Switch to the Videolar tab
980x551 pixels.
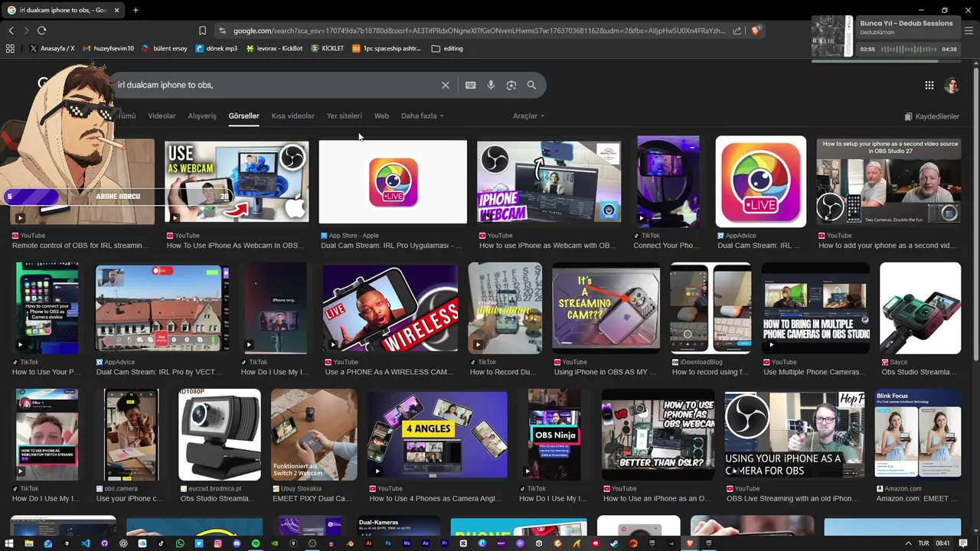coord(162,116)
